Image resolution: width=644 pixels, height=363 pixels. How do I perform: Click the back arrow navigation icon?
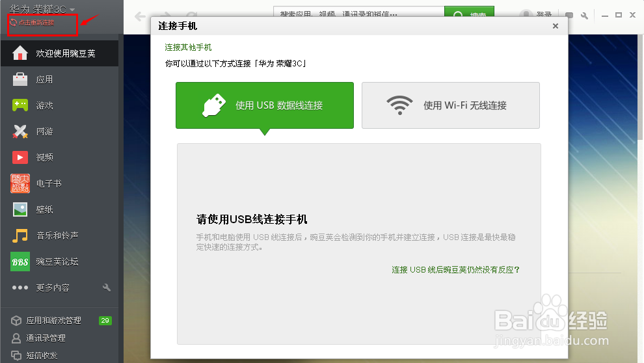[x=140, y=16]
